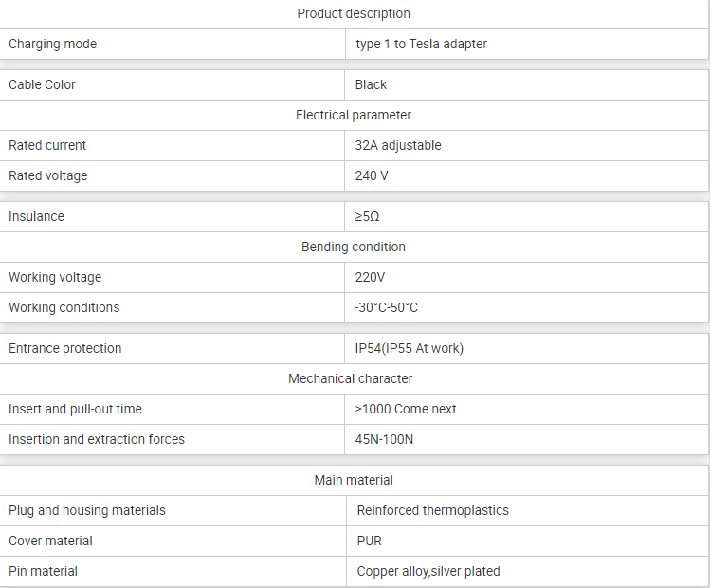Click the IP54(IP55 At work) value
The height and width of the screenshot is (588, 710).
tap(410, 348)
